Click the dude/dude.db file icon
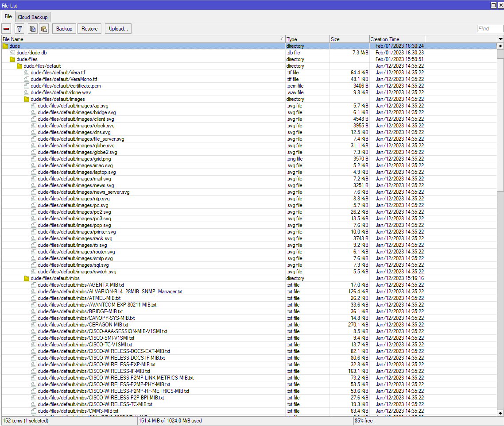This screenshot has width=504, height=426. tap(12, 53)
